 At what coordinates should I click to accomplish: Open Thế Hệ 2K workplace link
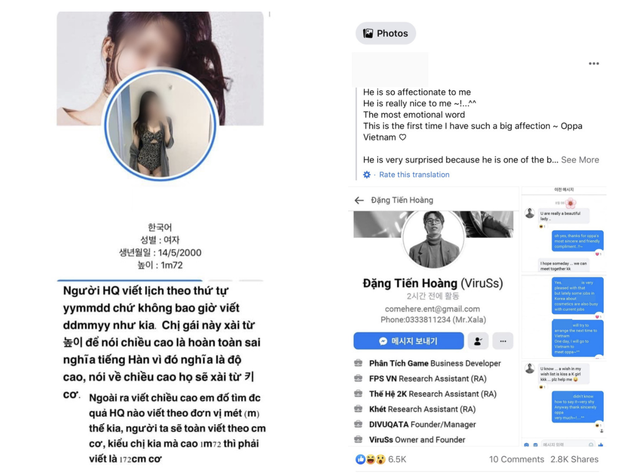click(388, 394)
